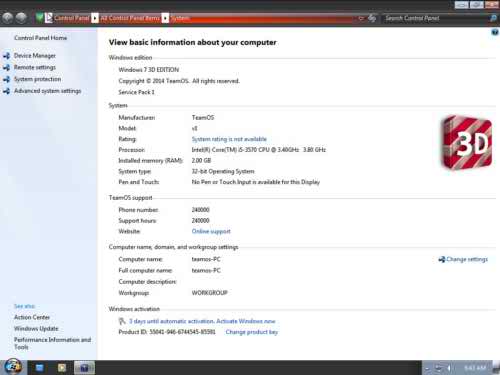Expand arrow after All Control Panel Items

pyautogui.click(x=165, y=18)
